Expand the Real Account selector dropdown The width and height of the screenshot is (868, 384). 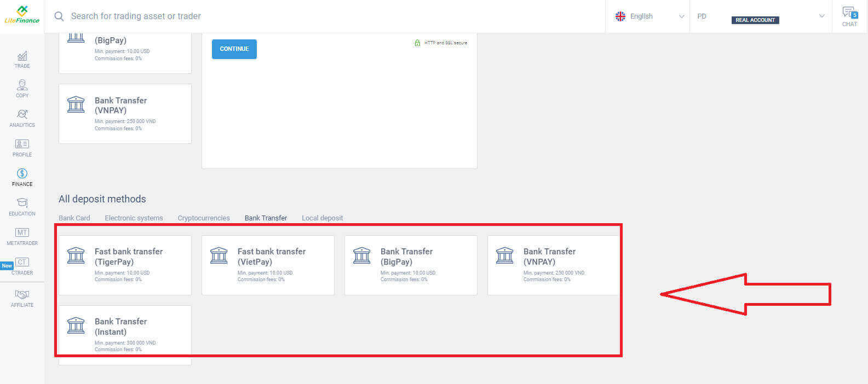pos(761,16)
